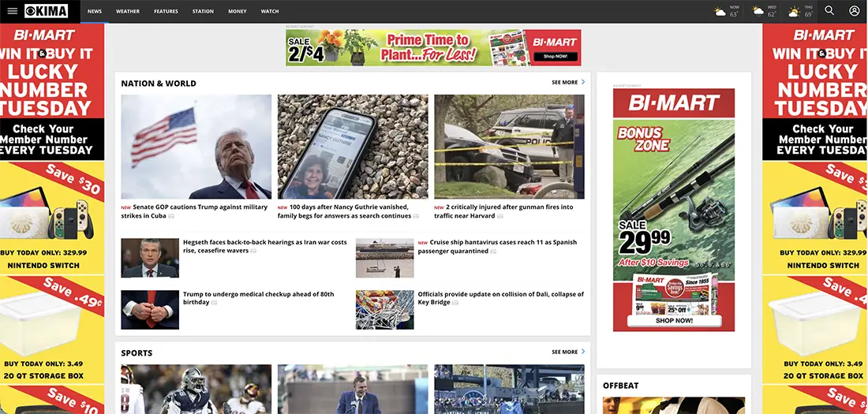This screenshot has height=414, width=868.
Task: Open Trump medical checkup thumbnail
Action: 150,310
